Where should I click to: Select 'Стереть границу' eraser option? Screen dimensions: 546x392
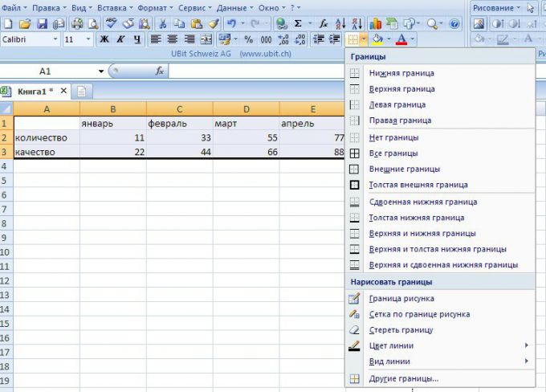point(355,330)
